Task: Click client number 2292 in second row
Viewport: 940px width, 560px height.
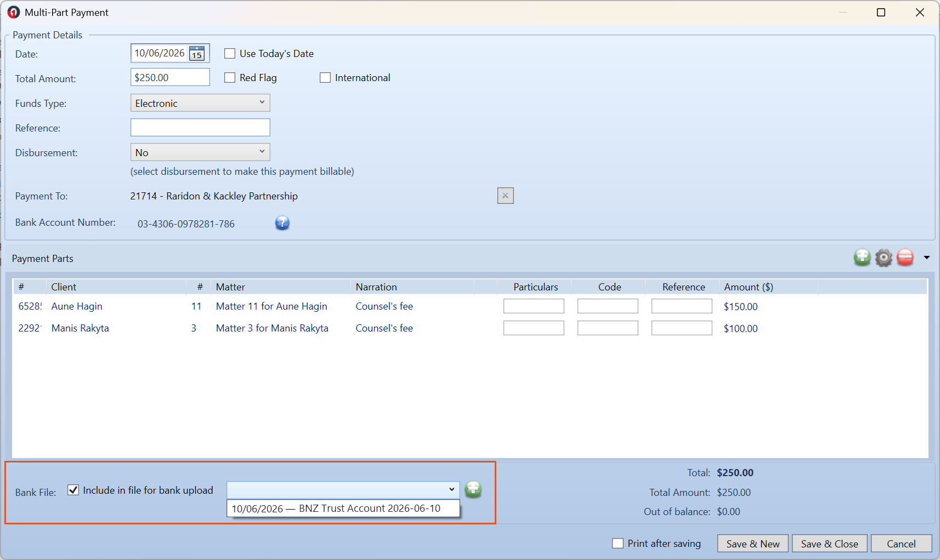Action: [30, 328]
